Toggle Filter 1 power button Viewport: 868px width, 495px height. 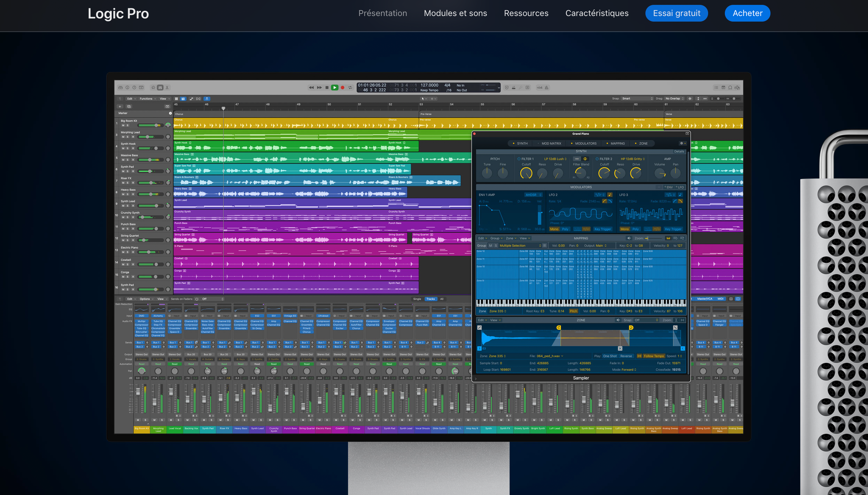coord(519,159)
